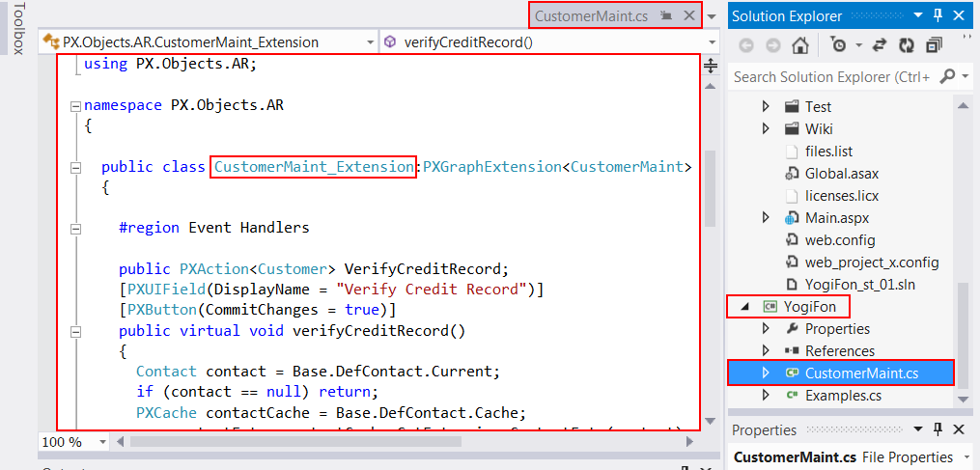The width and height of the screenshot is (980, 470).
Task: Open the Pending Changes Filter dropdown arrow
Action: click(858, 45)
